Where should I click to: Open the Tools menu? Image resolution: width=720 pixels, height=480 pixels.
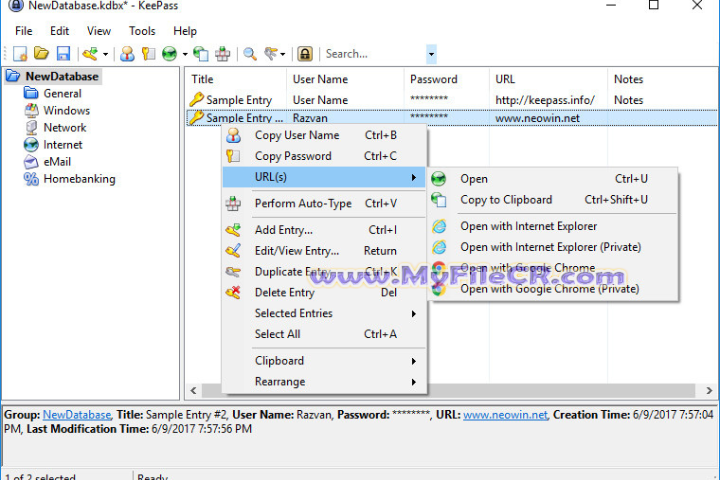[142, 31]
